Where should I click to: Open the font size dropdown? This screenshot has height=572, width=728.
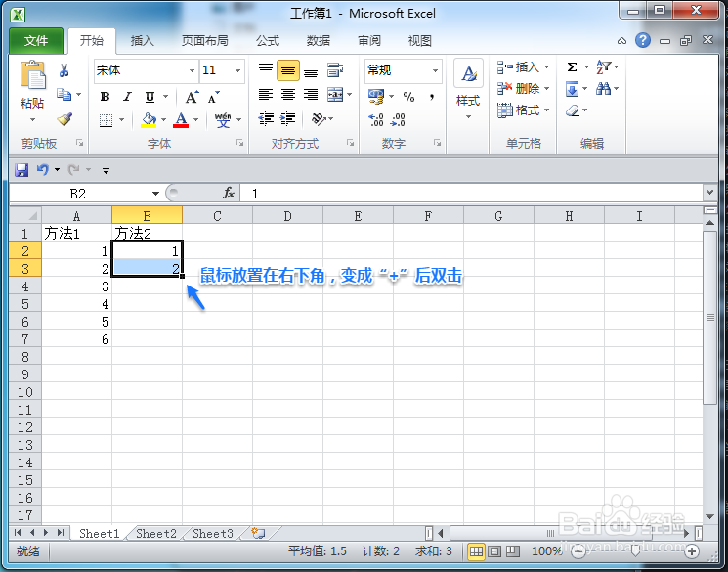coord(237,71)
